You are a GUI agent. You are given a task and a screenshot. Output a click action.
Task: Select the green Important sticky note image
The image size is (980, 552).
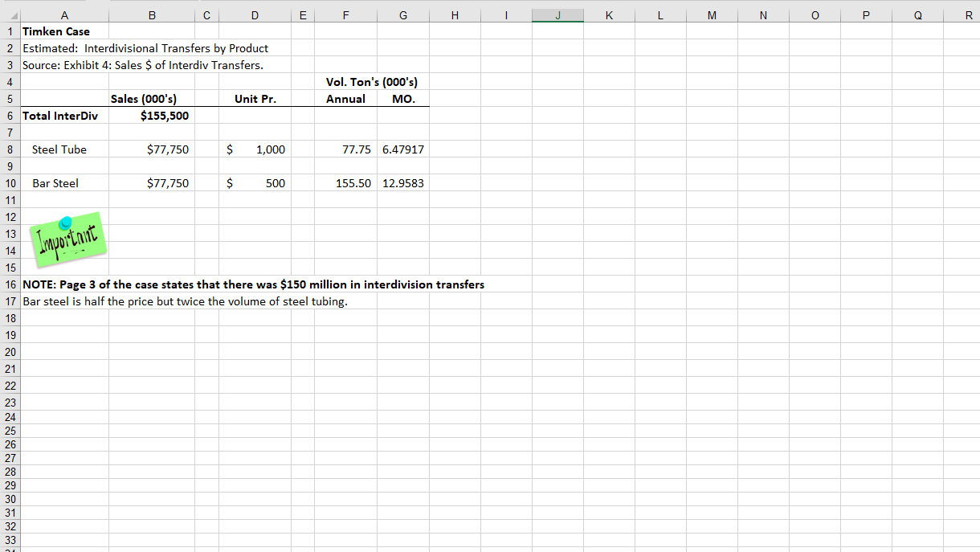coord(67,240)
